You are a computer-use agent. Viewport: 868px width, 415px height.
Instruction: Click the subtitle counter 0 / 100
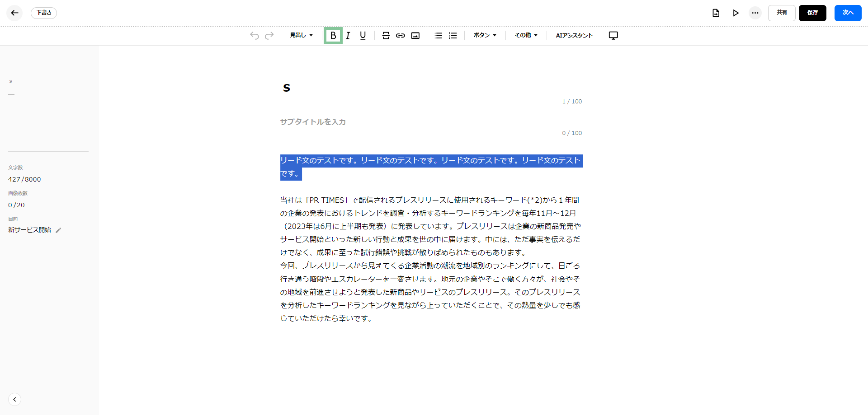pos(572,133)
